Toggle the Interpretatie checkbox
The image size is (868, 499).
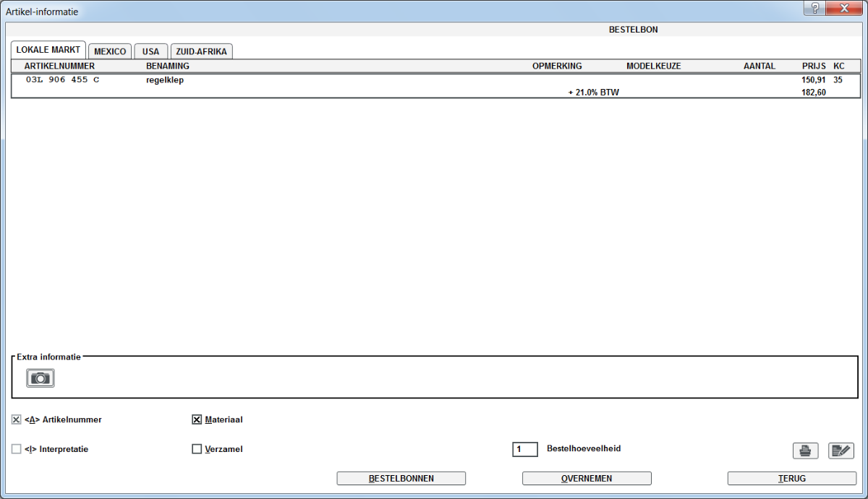tap(17, 449)
